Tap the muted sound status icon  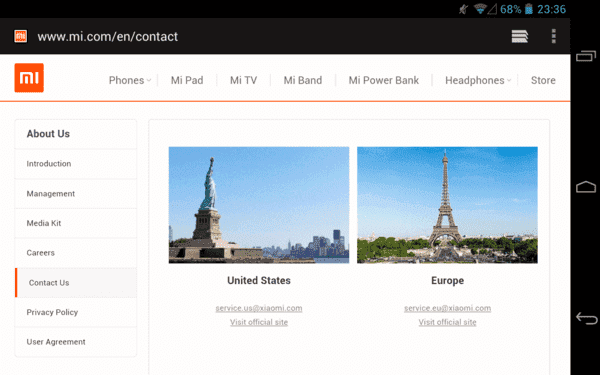tap(464, 9)
